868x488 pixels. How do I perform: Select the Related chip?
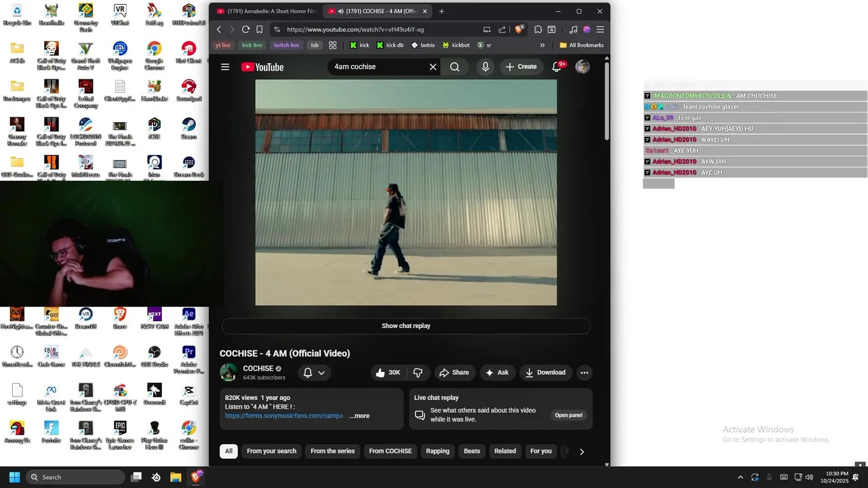point(505,451)
